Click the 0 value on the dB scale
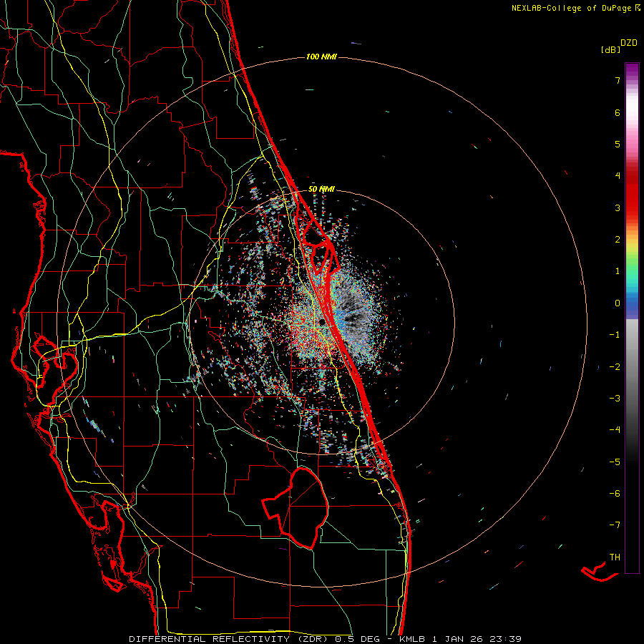Image resolution: width=644 pixels, height=644 pixels. coord(618,303)
